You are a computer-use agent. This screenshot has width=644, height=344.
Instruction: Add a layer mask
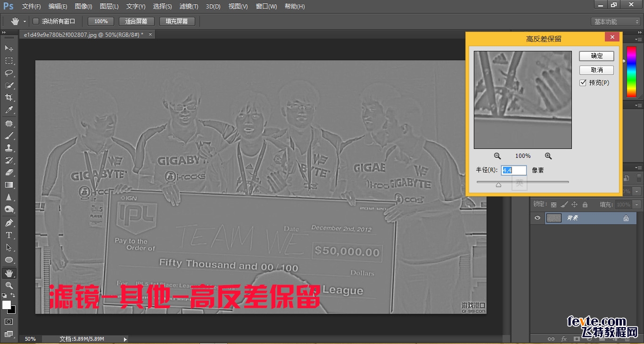tap(577, 339)
